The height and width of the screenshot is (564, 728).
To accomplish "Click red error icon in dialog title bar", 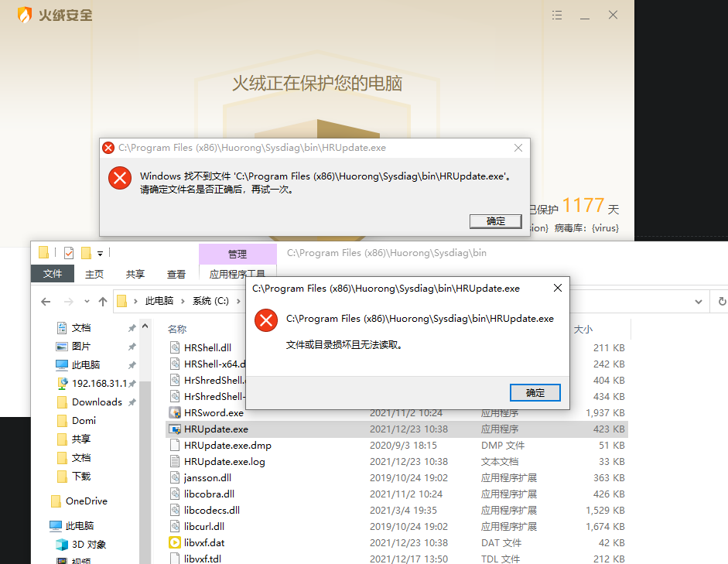I will pyautogui.click(x=108, y=148).
